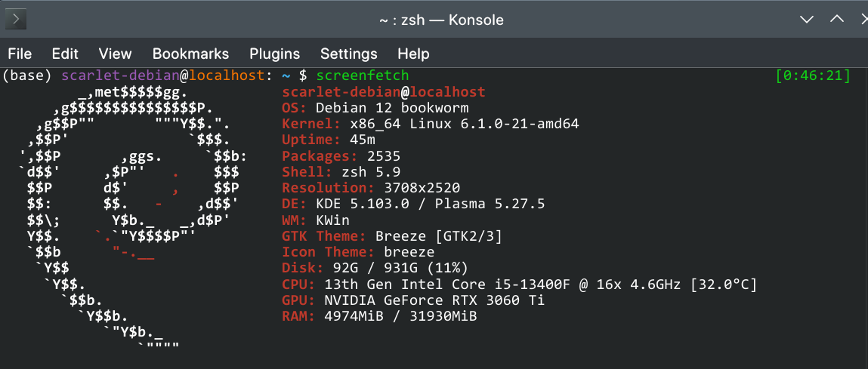The height and width of the screenshot is (369, 868).
Task: Click the RAM usage line
Action: coord(379,317)
